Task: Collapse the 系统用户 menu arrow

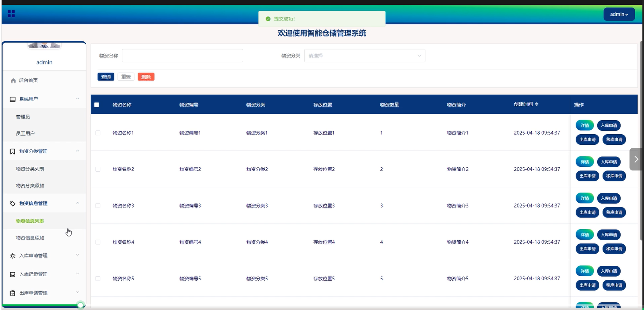Action: pos(78,99)
